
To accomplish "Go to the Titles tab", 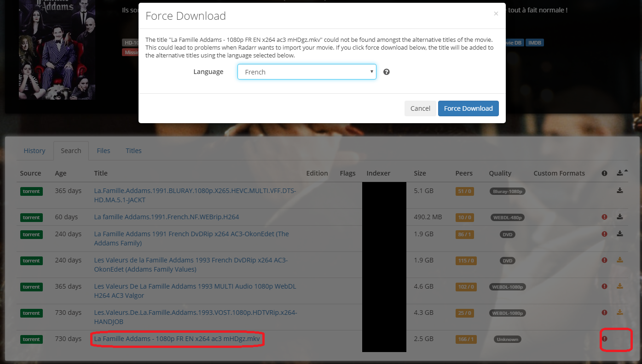I will coord(134,151).
